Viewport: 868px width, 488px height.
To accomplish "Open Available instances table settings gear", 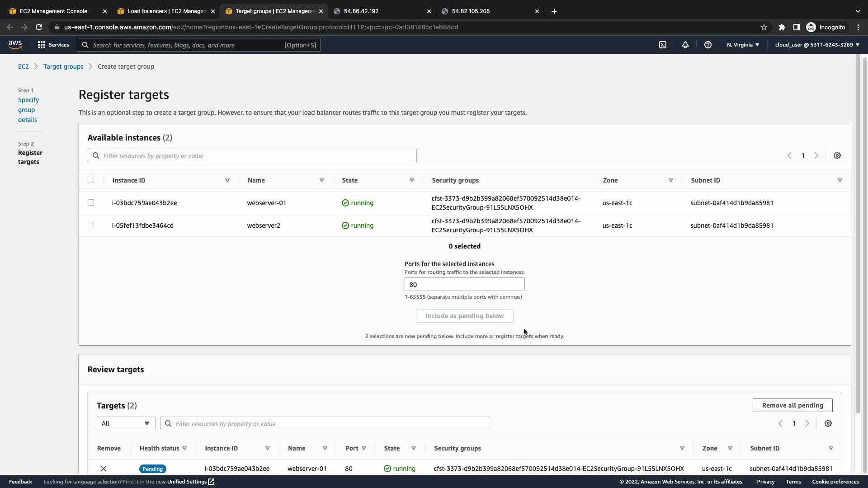I will click(x=837, y=155).
